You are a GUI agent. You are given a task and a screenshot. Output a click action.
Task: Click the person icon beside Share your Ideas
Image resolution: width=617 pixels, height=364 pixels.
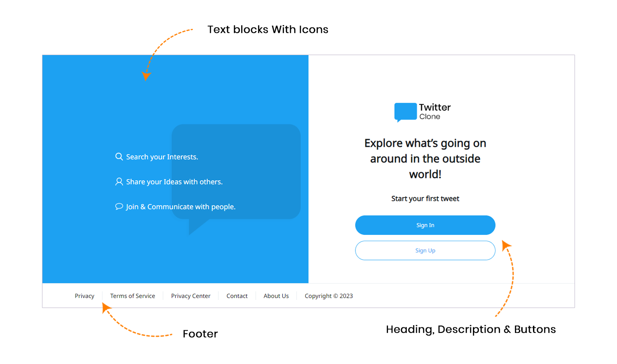click(119, 182)
